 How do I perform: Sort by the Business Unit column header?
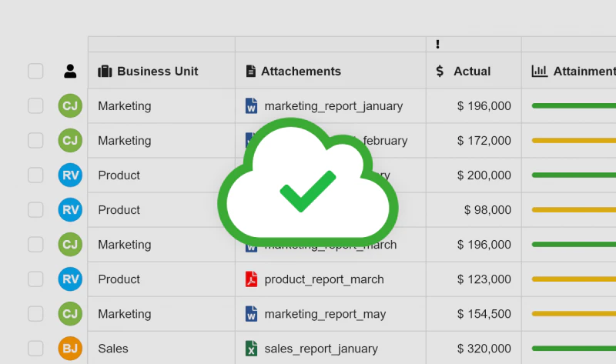pos(162,71)
